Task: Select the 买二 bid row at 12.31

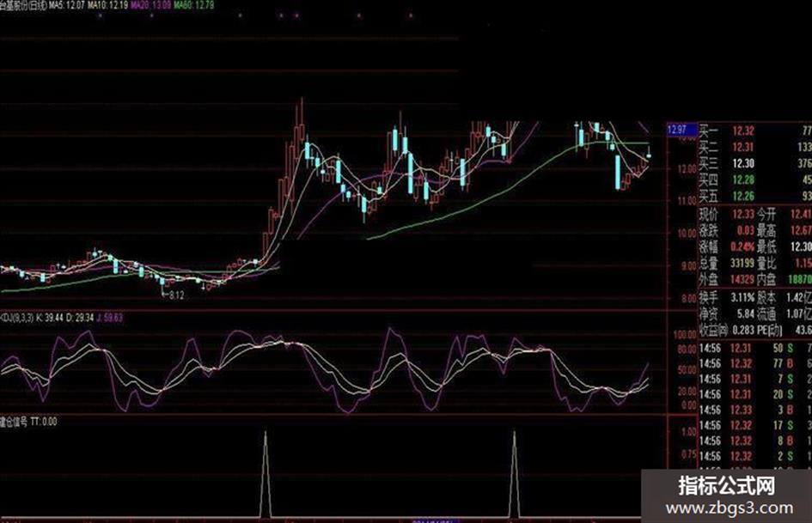Action: (755, 147)
